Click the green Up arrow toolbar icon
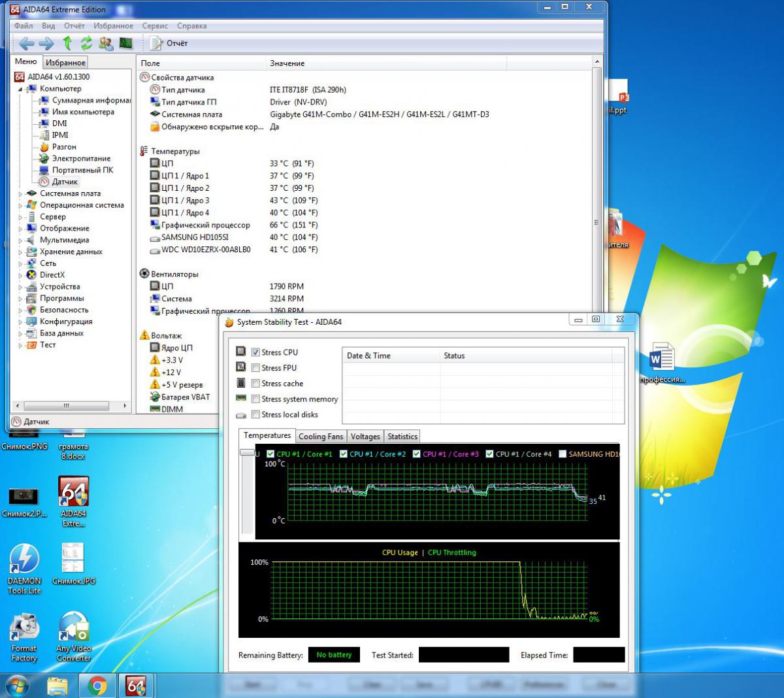This screenshot has width=784, height=698. (x=67, y=44)
